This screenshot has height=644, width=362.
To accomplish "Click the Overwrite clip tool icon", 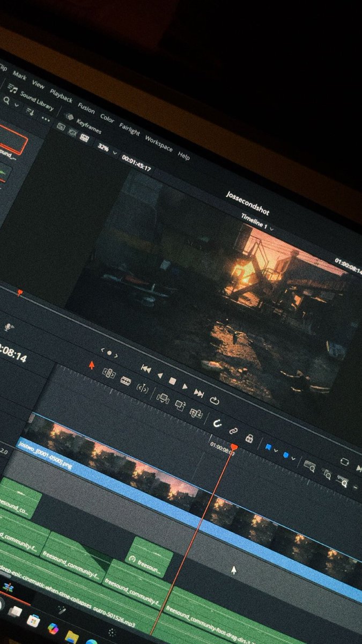I will point(180,406).
